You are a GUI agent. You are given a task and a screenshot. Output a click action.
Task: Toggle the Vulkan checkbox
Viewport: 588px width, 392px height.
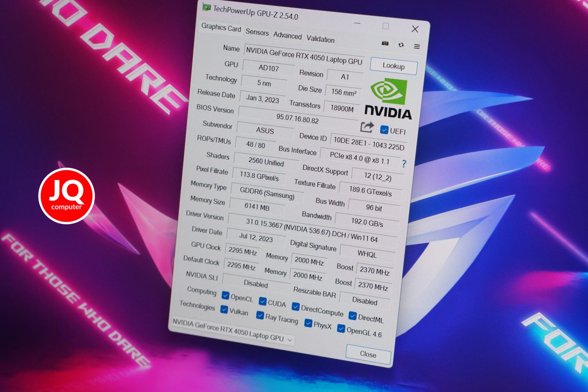click(224, 309)
